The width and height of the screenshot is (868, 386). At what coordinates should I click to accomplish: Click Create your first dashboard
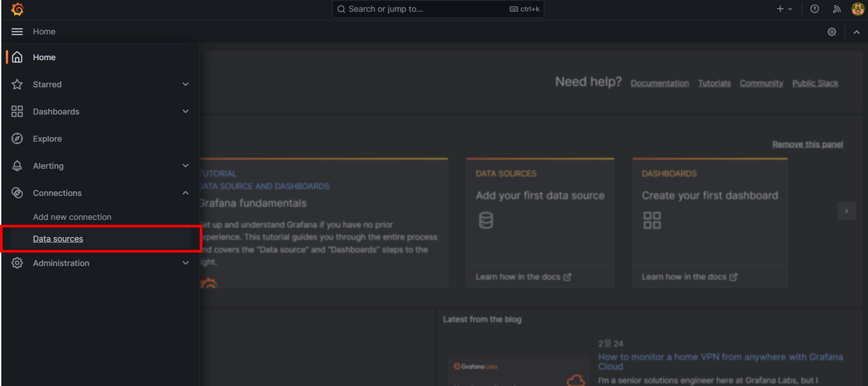(x=710, y=195)
